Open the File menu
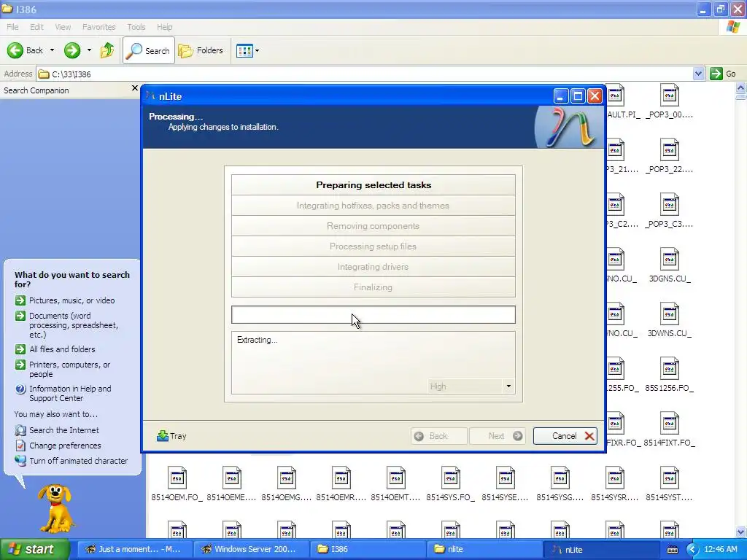This screenshot has height=560, width=747. 12,27
